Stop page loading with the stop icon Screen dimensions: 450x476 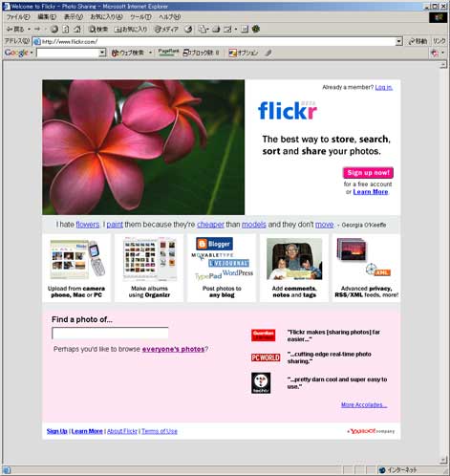[x=54, y=30]
